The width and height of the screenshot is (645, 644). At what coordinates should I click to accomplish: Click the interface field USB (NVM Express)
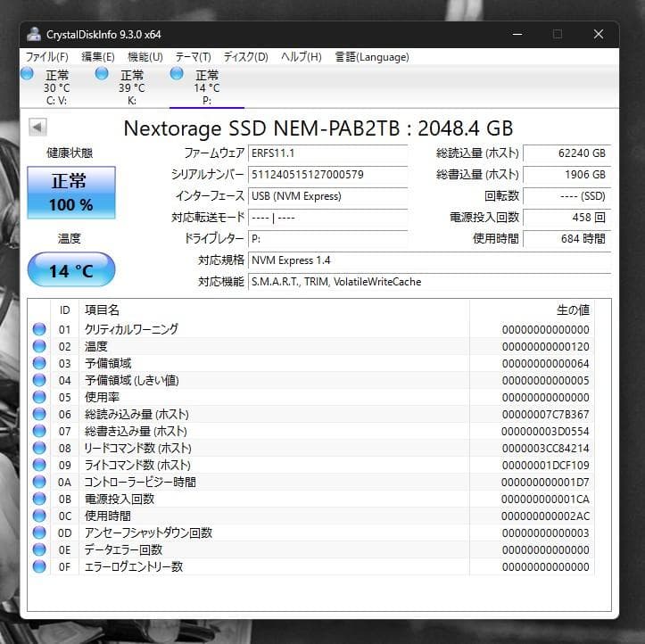327,196
